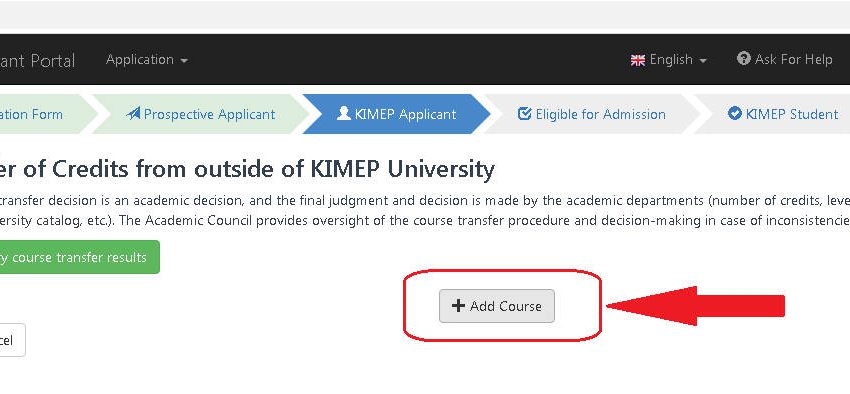
Task: Click the checkmark circle icon beside KIMEP Student
Action: pyautogui.click(x=735, y=114)
